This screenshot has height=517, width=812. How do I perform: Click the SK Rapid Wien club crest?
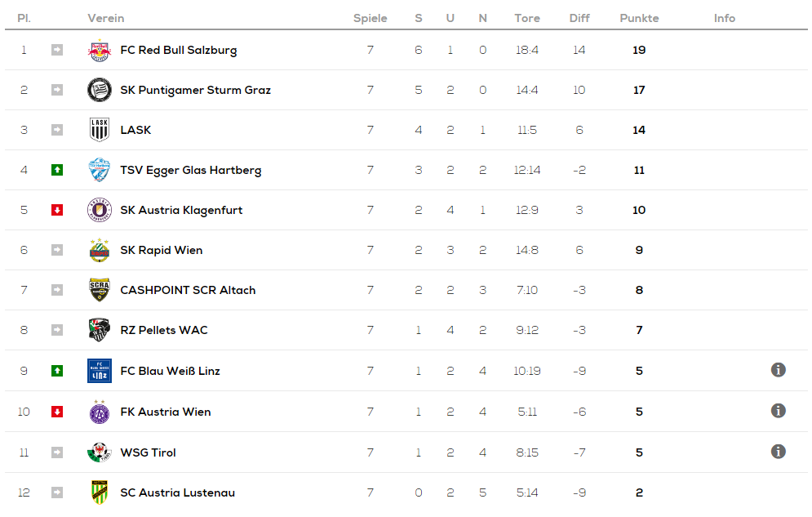coord(100,250)
